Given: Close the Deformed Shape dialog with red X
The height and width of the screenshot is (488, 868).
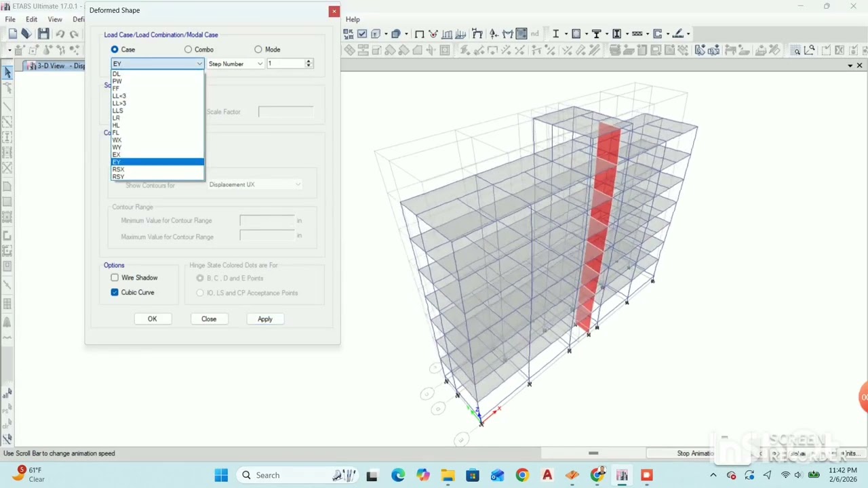Looking at the screenshot, I should click(334, 11).
